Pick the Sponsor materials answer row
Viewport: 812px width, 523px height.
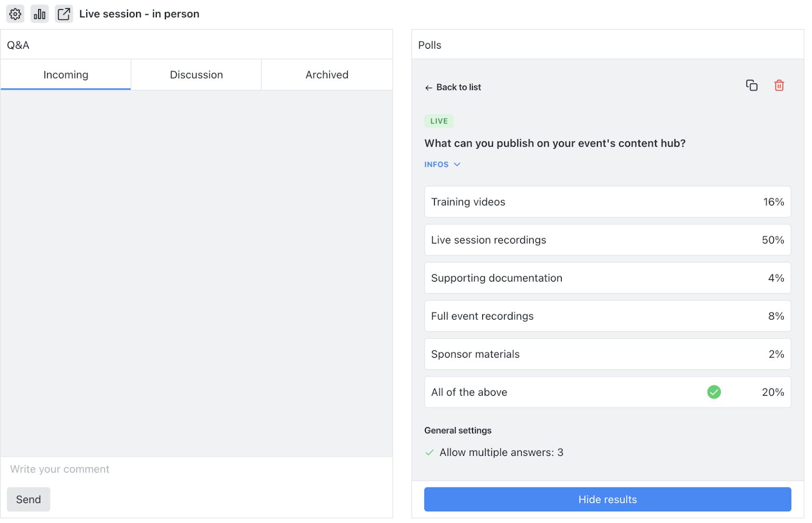click(607, 354)
